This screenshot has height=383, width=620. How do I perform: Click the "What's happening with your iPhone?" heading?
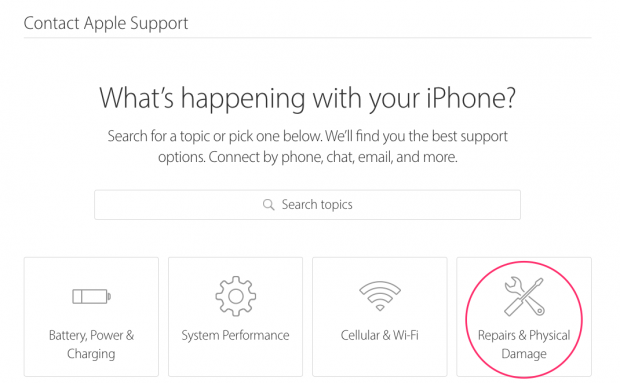coord(307,98)
